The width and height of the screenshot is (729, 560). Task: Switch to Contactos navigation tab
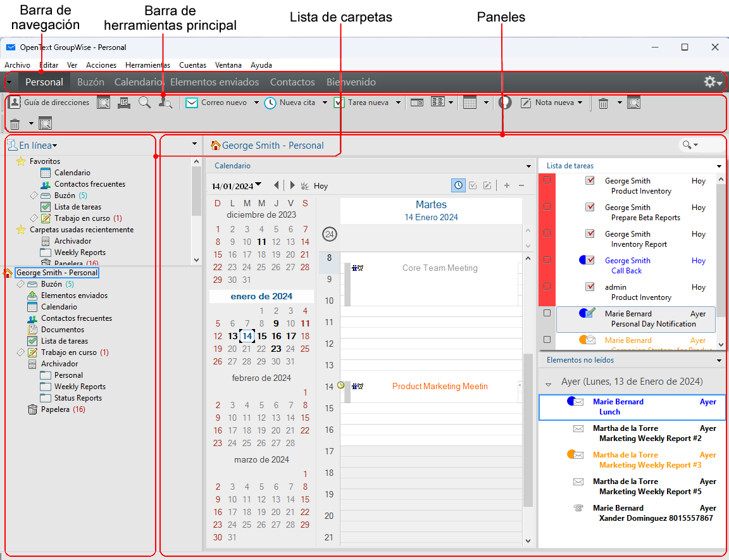(292, 82)
